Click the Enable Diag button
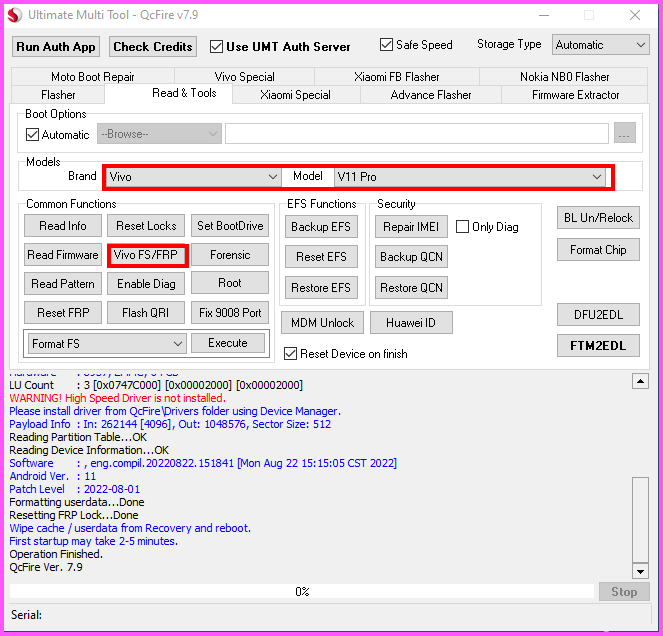 (146, 283)
